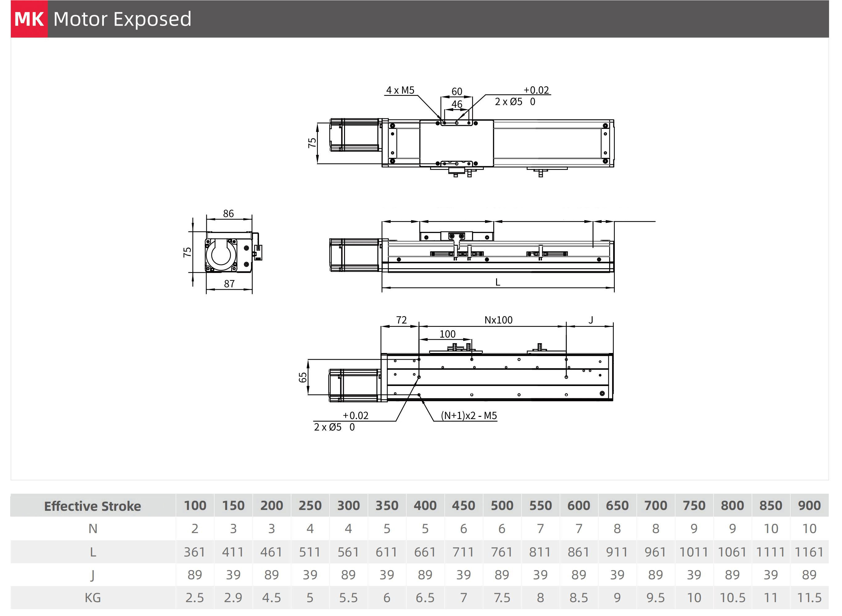This screenshot has width=842, height=616.
Task: Click the J dimension label in drawing
Action: point(591,320)
